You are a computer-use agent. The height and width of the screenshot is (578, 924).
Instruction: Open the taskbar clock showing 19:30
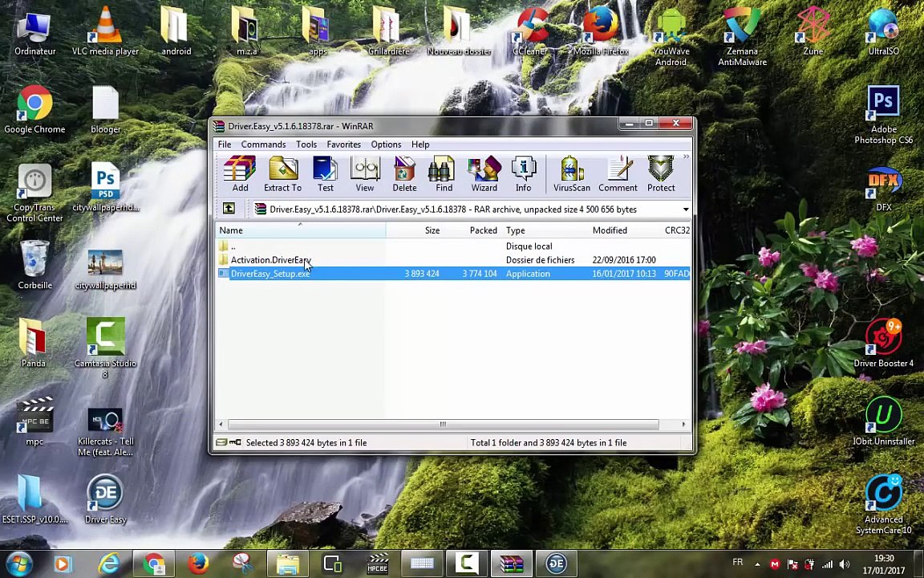[x=884, y=564]
